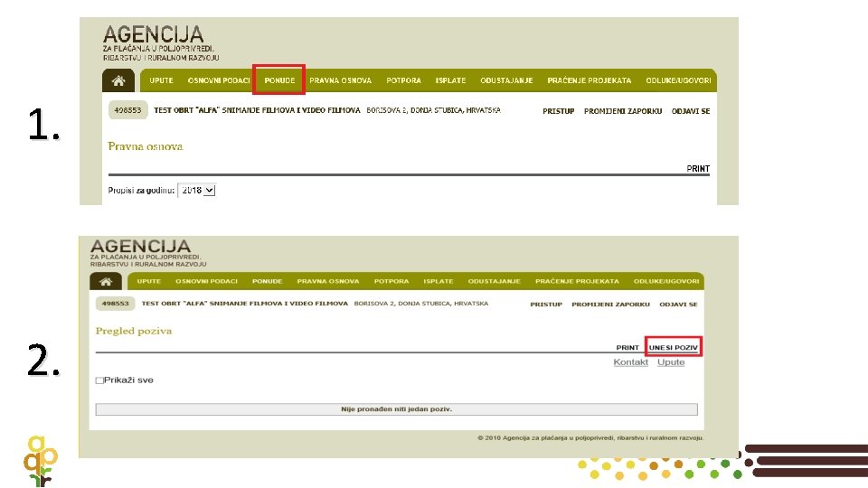The height and width of the screenshot is (488, 868).
Task: Click AGENCIJA logo in the first screenshot
Action: coord(161,42)
